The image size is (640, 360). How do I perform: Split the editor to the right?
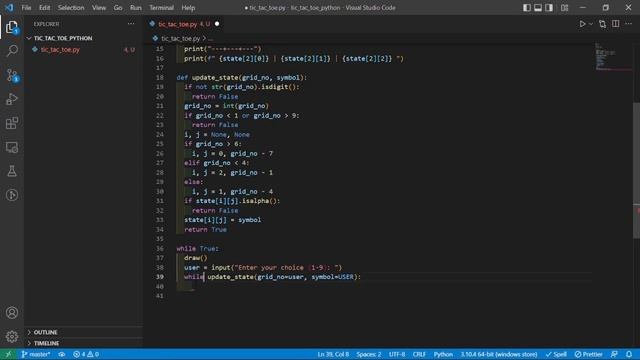coord(616,24)
